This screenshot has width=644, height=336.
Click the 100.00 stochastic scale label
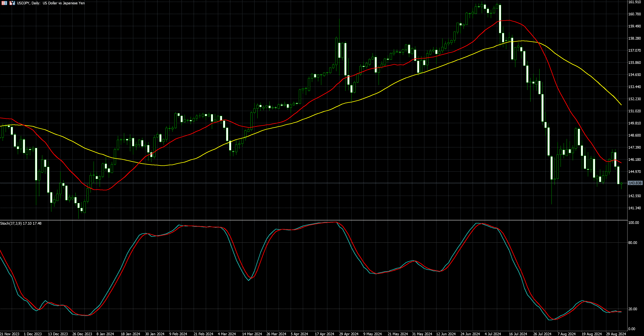pyautogui.click(x=634, y=223)
